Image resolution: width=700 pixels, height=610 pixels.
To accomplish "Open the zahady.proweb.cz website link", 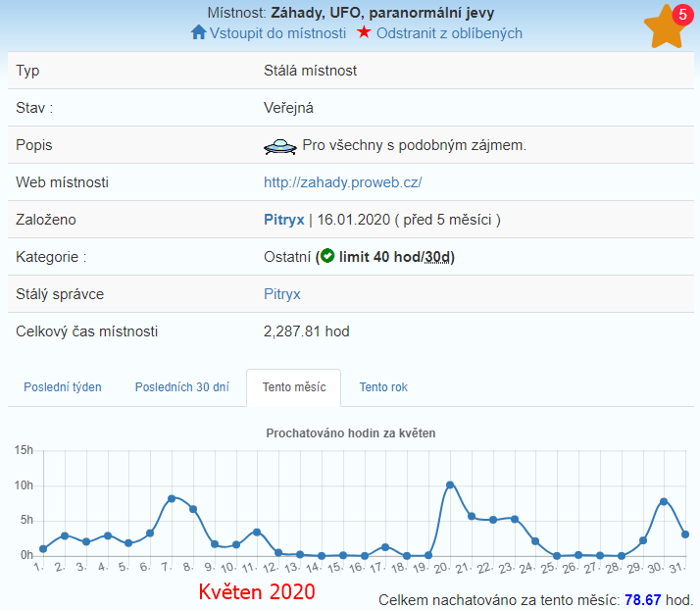I will [342, 182].
